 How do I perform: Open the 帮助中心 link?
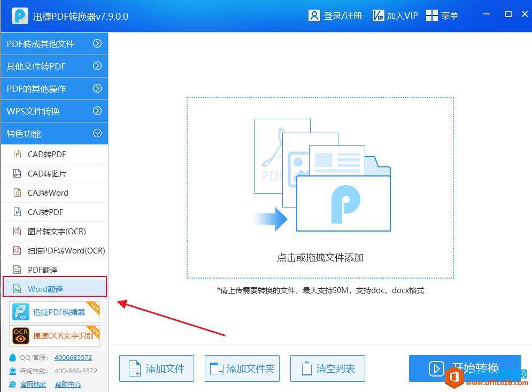pos(68,385)
